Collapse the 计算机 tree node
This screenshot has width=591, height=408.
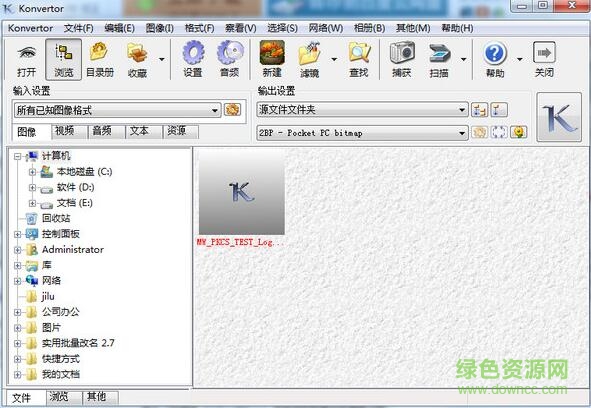pyautogui.click(x=17, y=156)
